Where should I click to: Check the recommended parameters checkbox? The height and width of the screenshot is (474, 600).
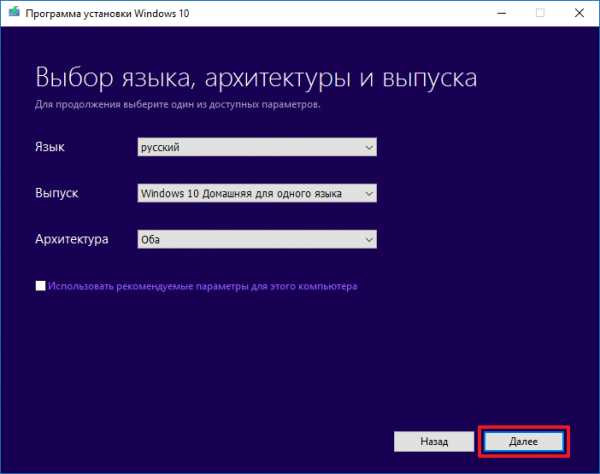40,286
